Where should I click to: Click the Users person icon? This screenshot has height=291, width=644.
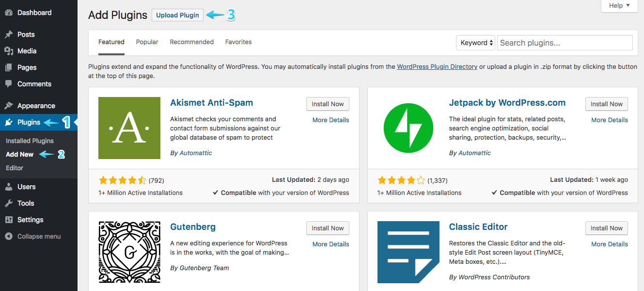pos(9,187)
